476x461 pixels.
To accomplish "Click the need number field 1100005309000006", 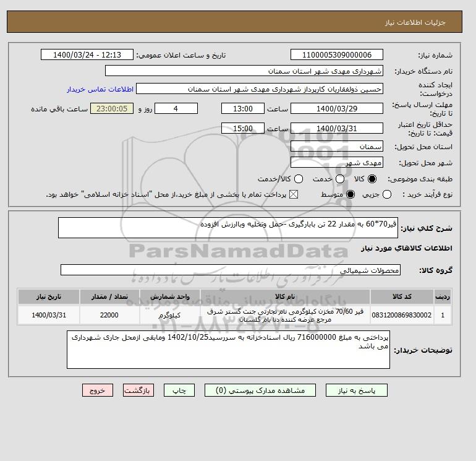I will pyautogui.click(x=337, y=54).
